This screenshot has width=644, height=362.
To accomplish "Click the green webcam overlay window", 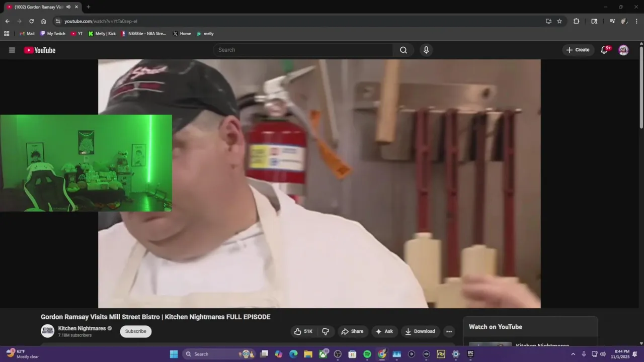I will click(86, 163).
